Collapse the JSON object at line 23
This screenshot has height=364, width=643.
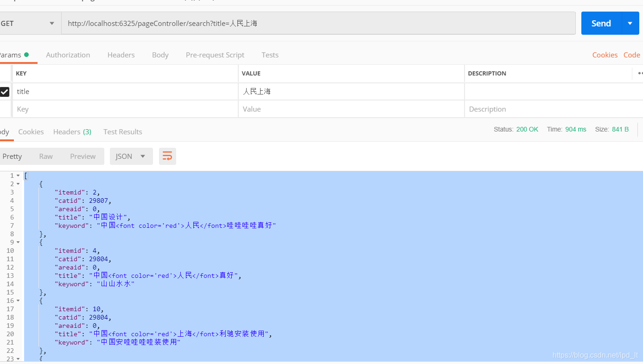point(18,359)
